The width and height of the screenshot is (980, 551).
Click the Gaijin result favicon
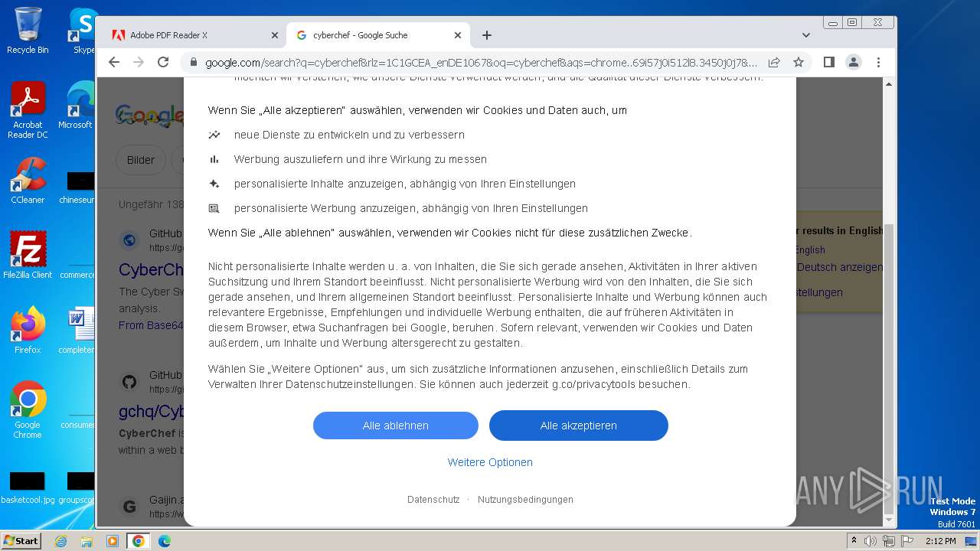click(x=129, y=507)
